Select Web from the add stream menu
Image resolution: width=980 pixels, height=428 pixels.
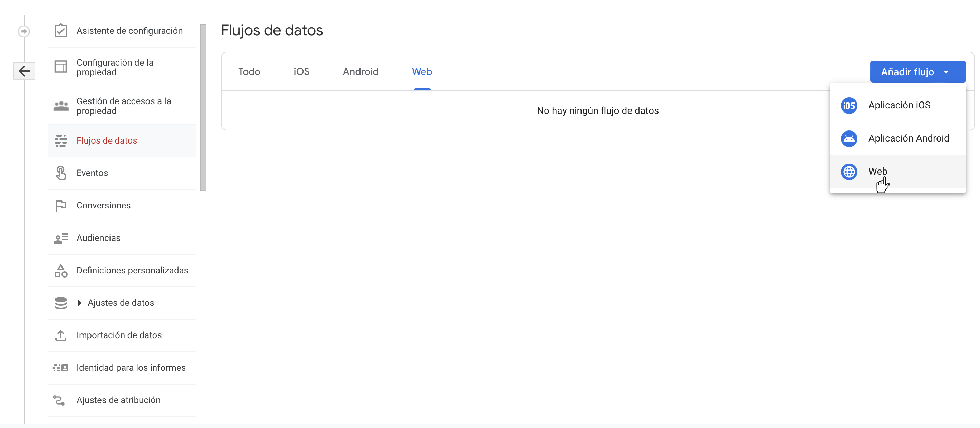pos(877,172)
